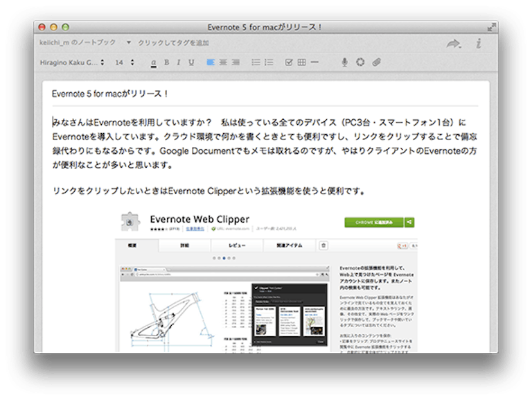Select the 関連アイテム tab in the clipped image

pyautogui.click(x=289, y=245)
